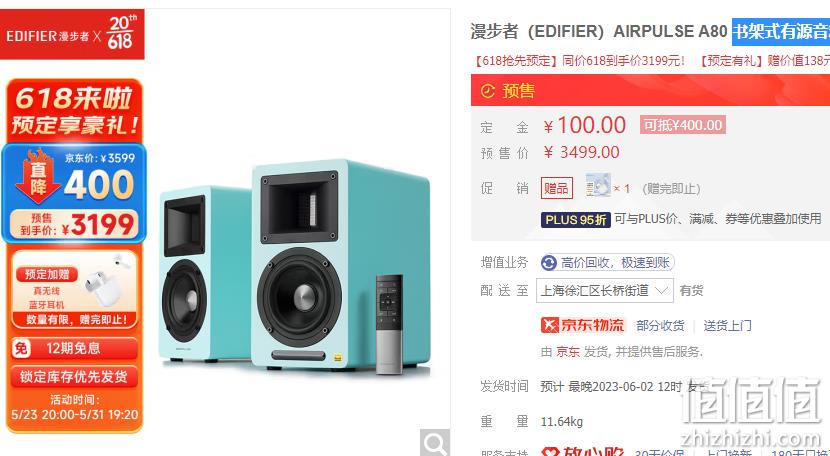Image resolution: width=830 pixels, height=456 pixels.
Task: Click the 12期免息 installment banner
Action: point(74,348)
